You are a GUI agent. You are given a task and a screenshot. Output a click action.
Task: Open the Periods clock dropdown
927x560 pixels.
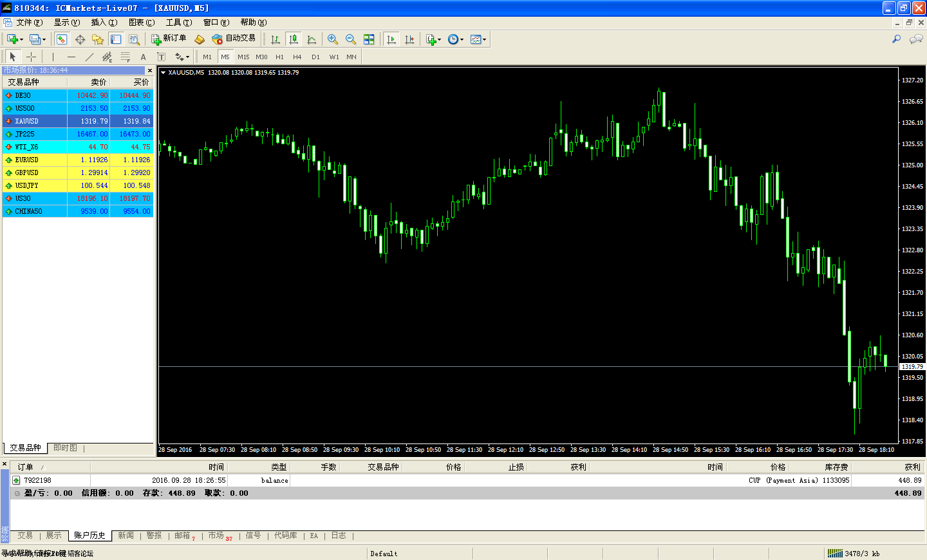tap(456, 39)
